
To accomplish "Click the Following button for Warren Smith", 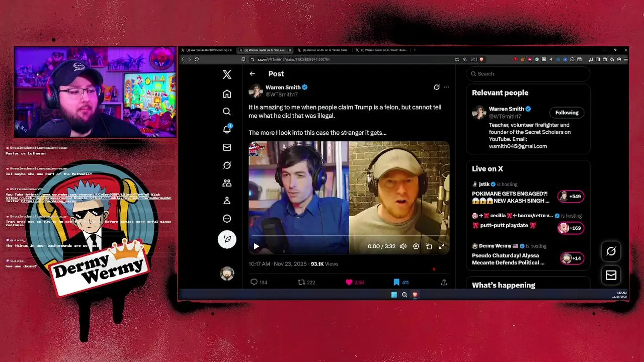I will click(x=567, y=113).
